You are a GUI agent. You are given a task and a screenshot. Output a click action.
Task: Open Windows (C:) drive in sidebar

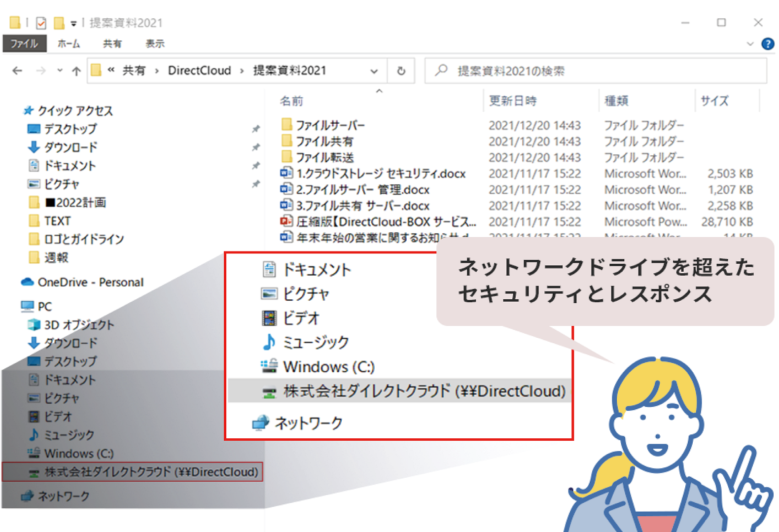tap(79, 453)
